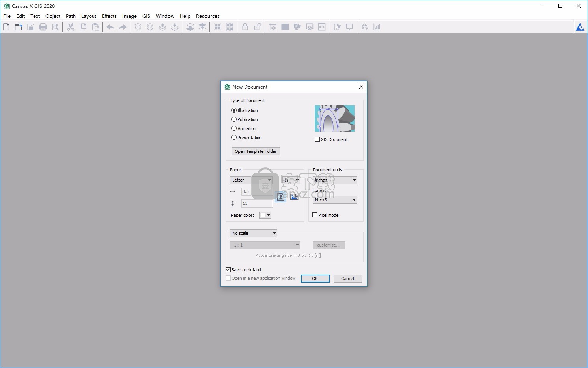This screenshot has height=368, width=588.
Task: Click the Bring to Front layers icon
Action: tap(138, 27)
